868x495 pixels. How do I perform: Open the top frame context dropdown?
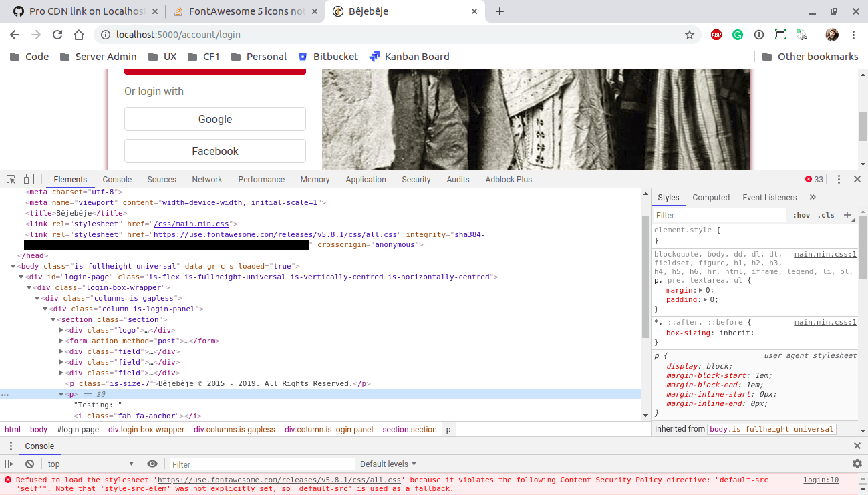tap(90, 464)
